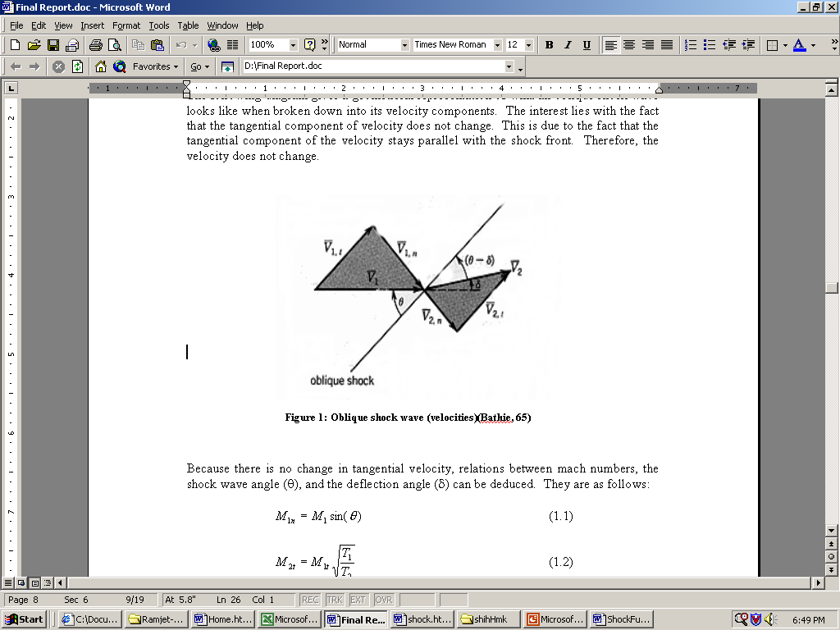This screenshot has width=840, height=630.
Task: Toggle OVR overtype mode in status bar
Action: coord(384,600)
